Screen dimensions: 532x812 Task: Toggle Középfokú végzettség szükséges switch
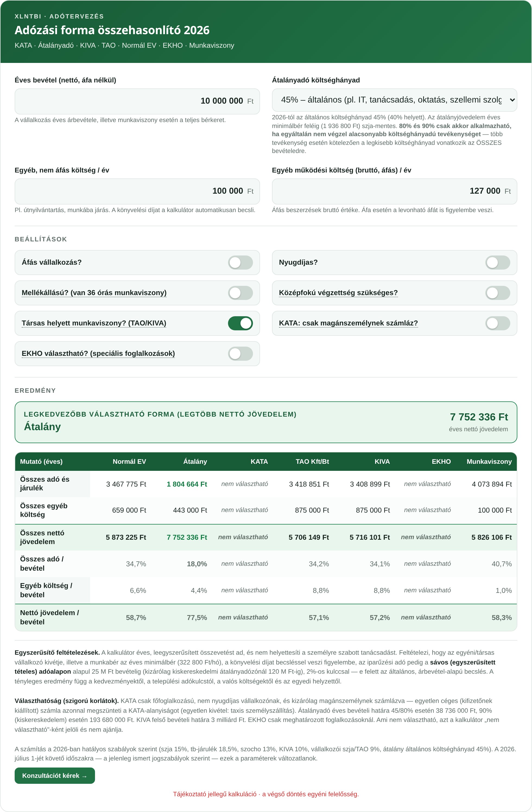[498, 293]
